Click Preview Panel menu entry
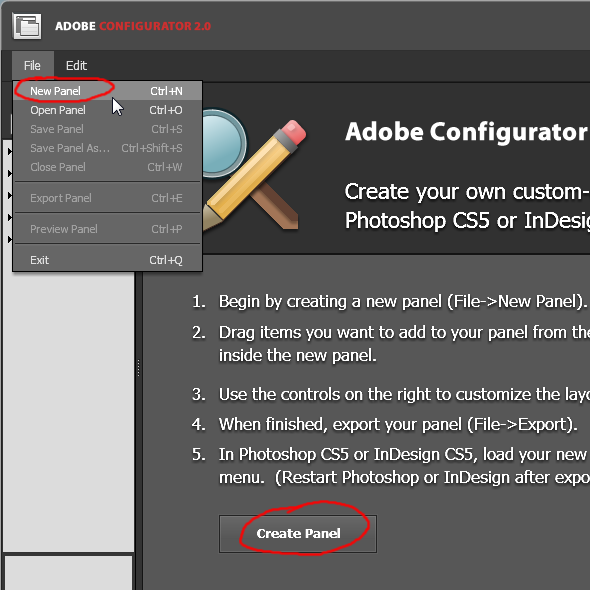The image size is (590, 590). click(x=108, y=229)
